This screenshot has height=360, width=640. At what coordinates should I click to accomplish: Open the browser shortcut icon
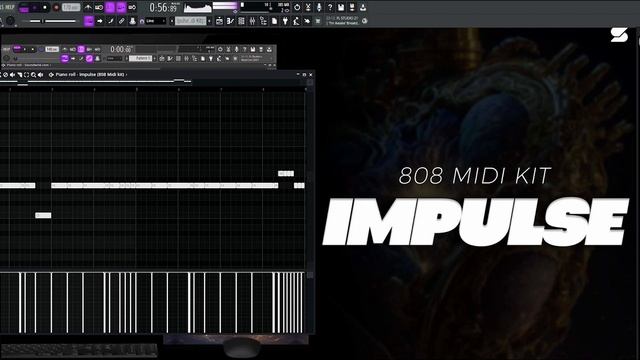point(264,21)
